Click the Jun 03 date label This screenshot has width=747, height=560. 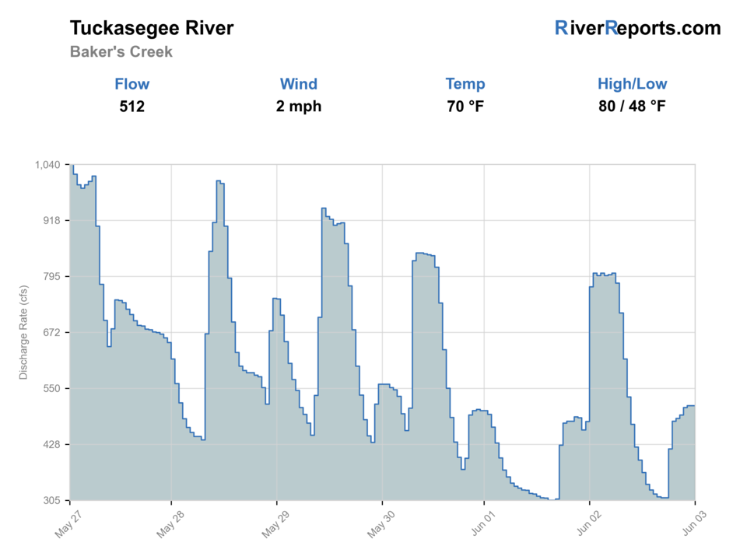tap(695, 523)
